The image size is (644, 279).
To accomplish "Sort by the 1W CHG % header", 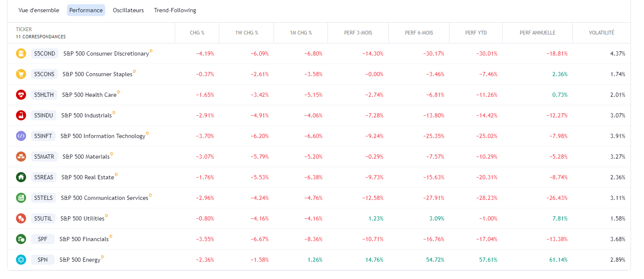I will (x=246, y=33).
